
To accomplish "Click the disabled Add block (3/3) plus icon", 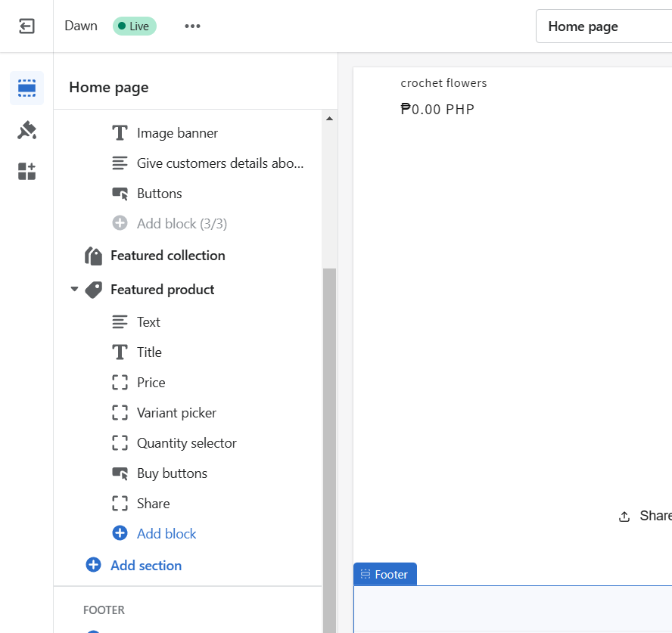I will 120,223.
